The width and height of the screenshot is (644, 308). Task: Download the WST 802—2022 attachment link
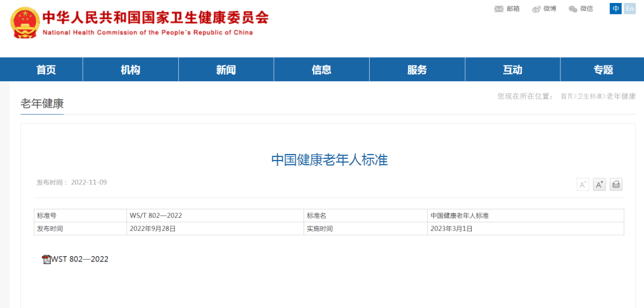pyautogui.click(x=80, y=259)
